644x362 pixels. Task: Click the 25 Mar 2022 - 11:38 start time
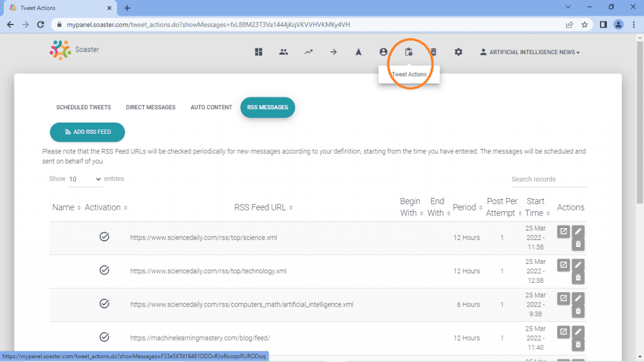click(x=535, y=238)
